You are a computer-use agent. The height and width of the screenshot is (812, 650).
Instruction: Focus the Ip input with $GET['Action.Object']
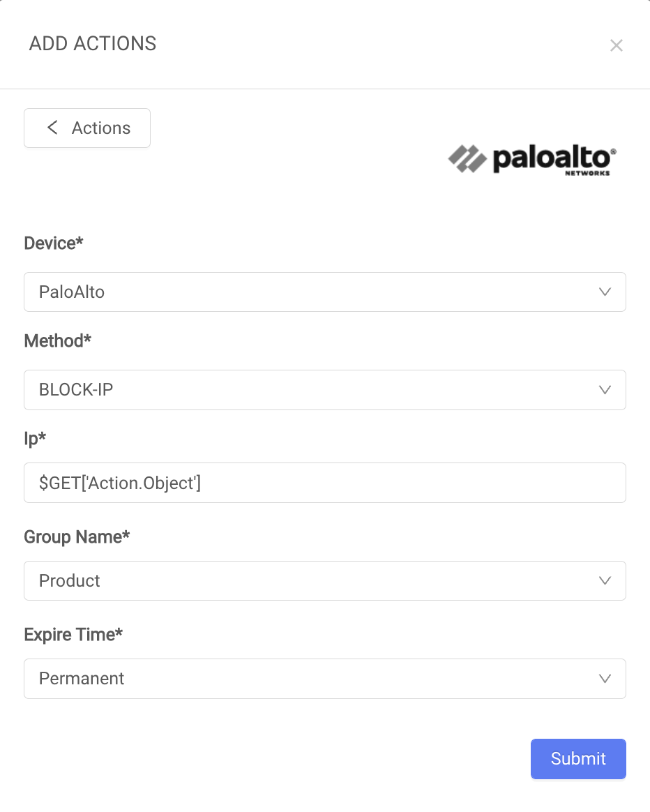(x=325, y=483)
